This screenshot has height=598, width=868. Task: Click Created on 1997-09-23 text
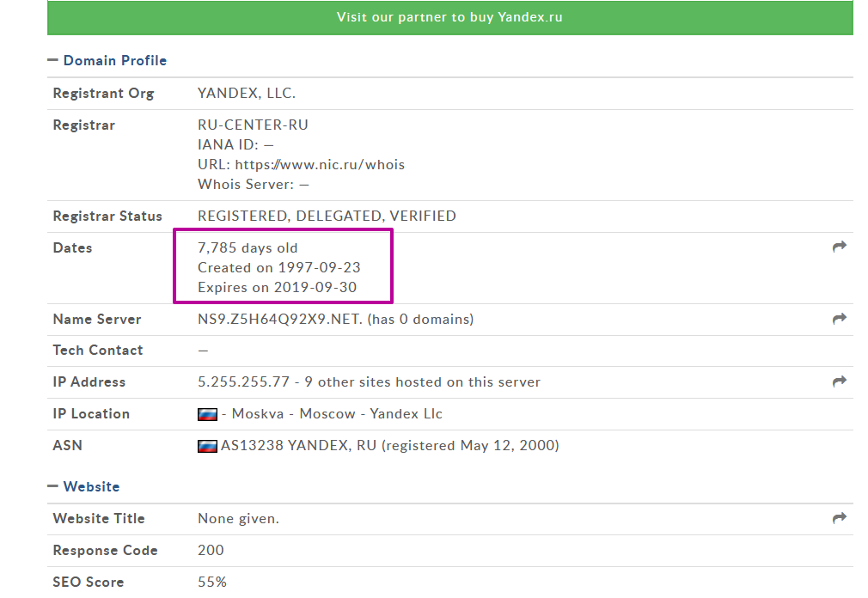coord(279,268)
